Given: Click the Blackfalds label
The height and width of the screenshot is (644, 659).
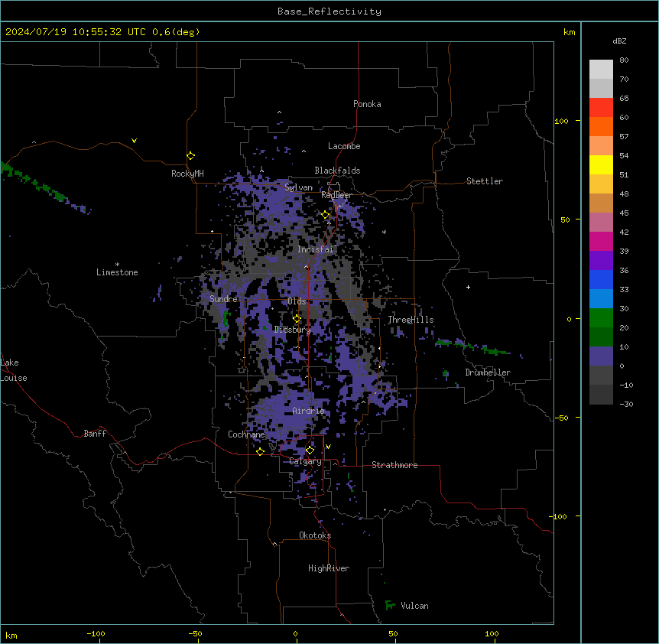Looking at the screenshot, I should click(337, 171).
